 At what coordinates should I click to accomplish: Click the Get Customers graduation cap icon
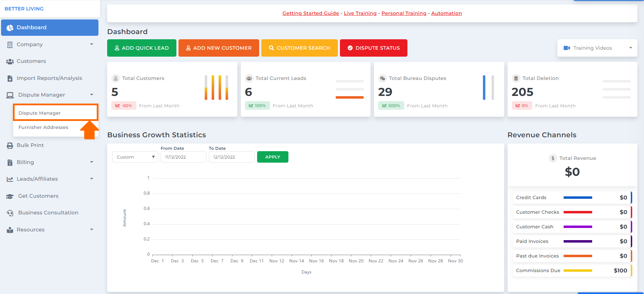(10, 196)
